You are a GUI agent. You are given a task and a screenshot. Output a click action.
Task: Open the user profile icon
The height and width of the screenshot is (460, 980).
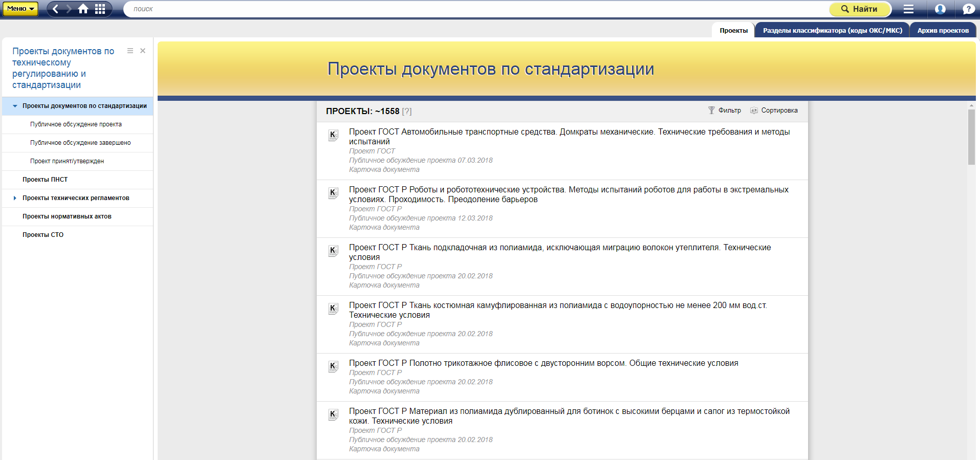(940, 9)
